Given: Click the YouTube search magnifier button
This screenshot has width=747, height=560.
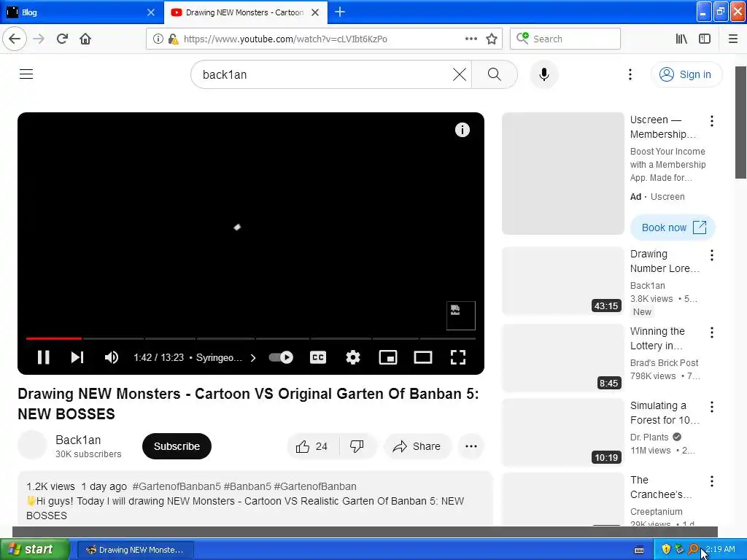Looking at the screenshot, I should (x=494, y=74).
